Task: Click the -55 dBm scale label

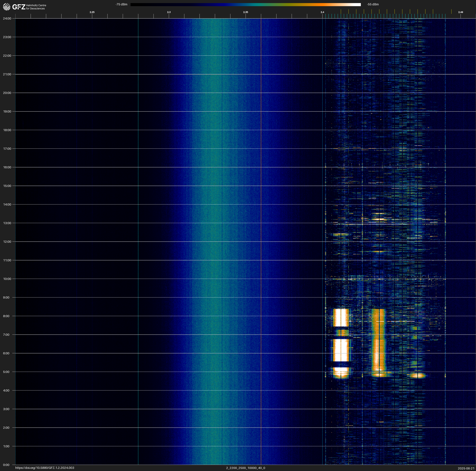Action: click(373, 4)
